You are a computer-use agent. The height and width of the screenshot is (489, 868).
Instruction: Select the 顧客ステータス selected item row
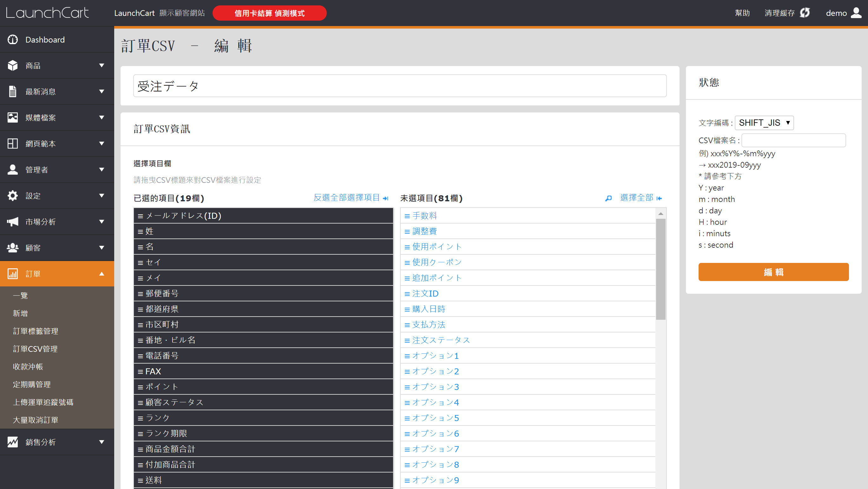coord(263,402)
